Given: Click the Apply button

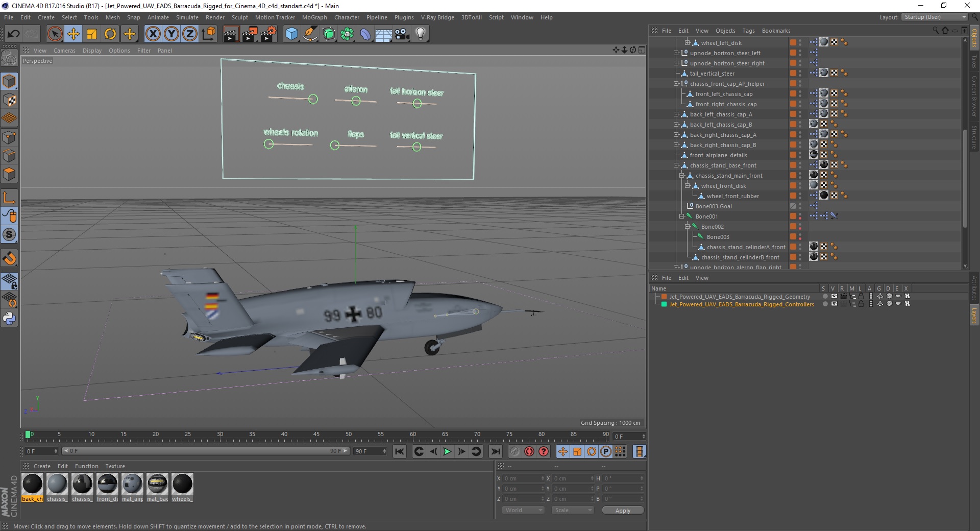Looking at the screenshot, I should 623,510.
